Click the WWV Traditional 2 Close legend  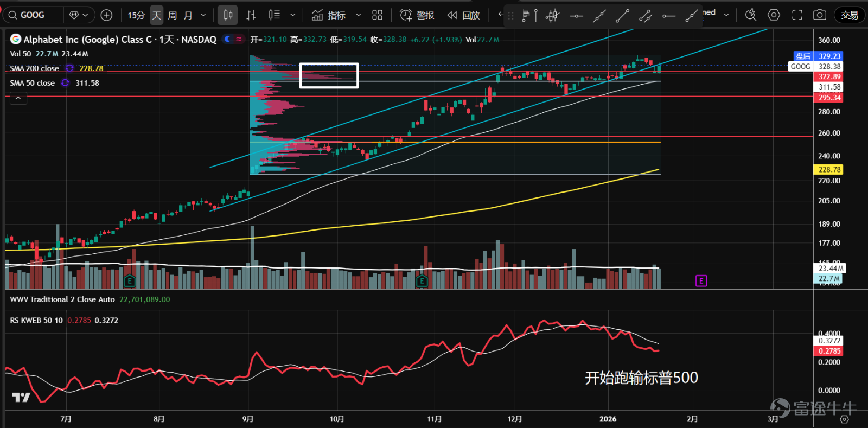[x=62, y=299]
